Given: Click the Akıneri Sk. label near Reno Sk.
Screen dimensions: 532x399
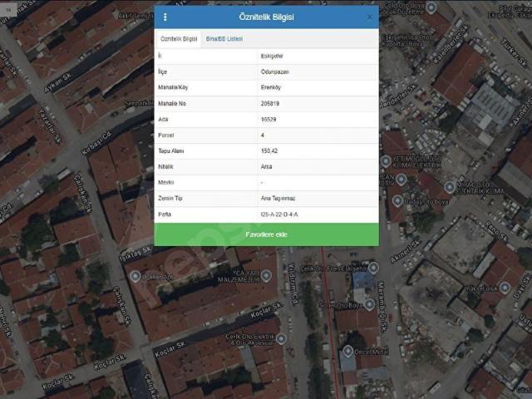Looking at the screenshot, I should point(406,252).
